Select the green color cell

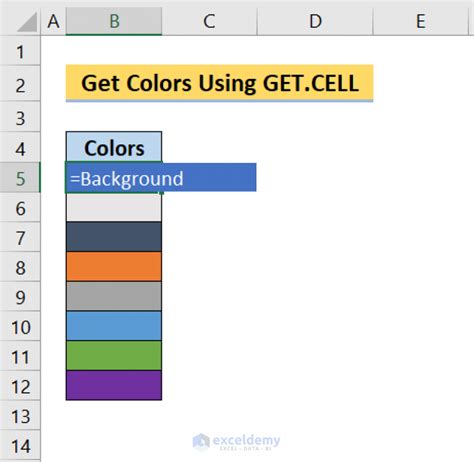[114, 356]
